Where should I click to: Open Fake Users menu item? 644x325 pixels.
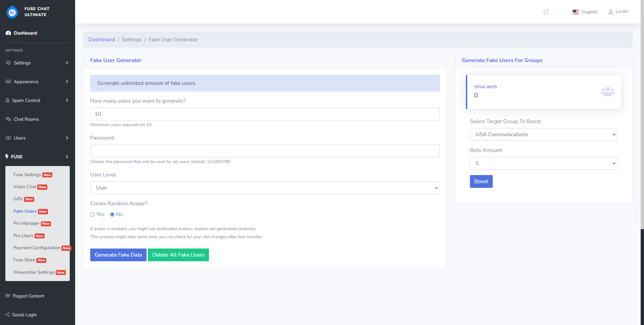[31, 211]
